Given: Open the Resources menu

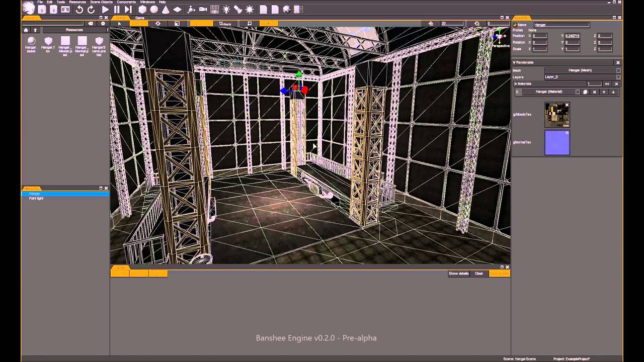Looking at the screenshot, I should pos(77,2).
